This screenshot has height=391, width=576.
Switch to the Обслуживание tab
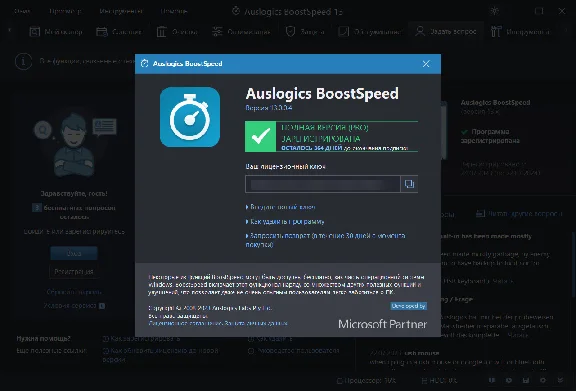point(370,32)
